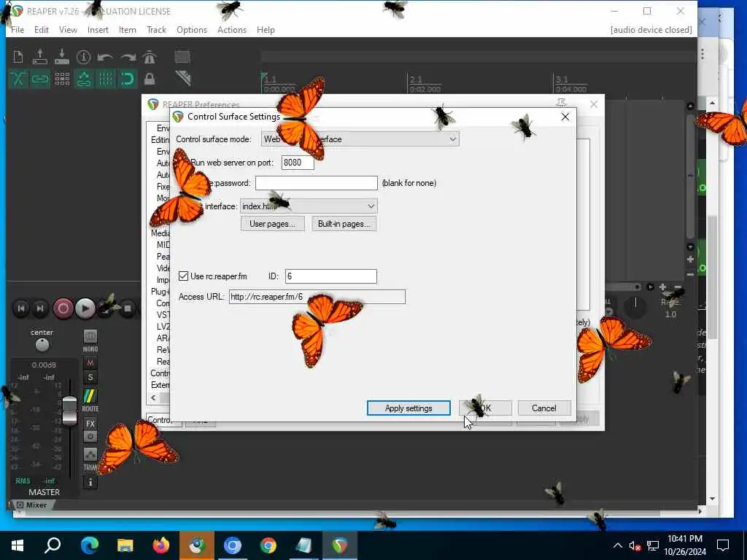Click the Save project toolbar icon
The image size is (747, 560).
click(62, 57)
